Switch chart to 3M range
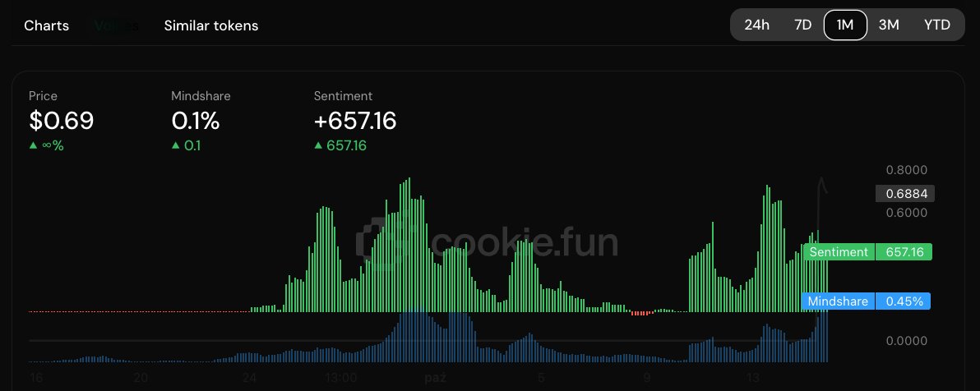 (x=888, y=25)
